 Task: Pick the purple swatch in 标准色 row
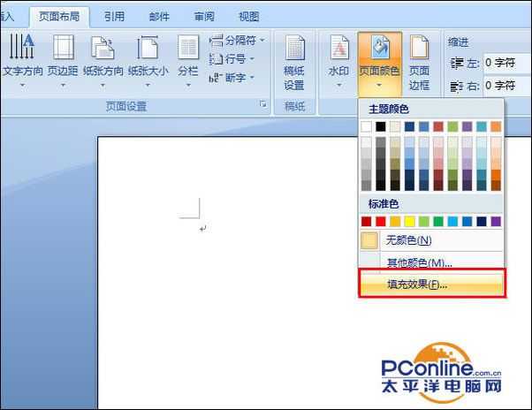click(x=496, y=221)
